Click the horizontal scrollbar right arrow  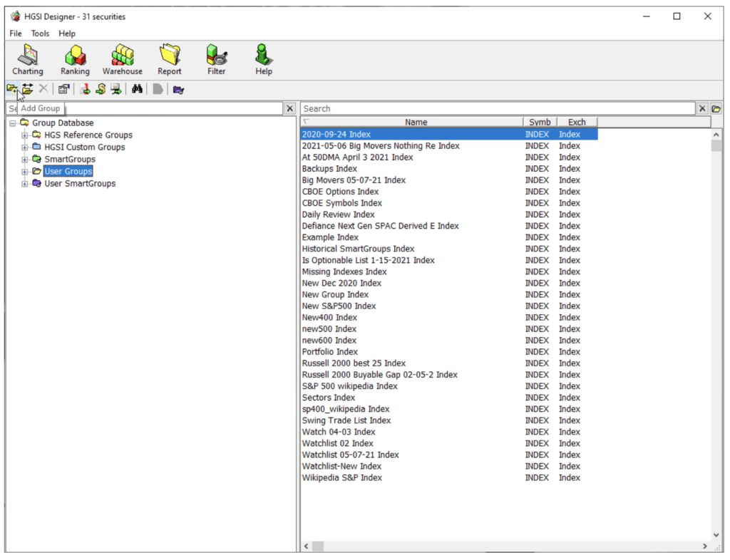(x=705, y=546)
